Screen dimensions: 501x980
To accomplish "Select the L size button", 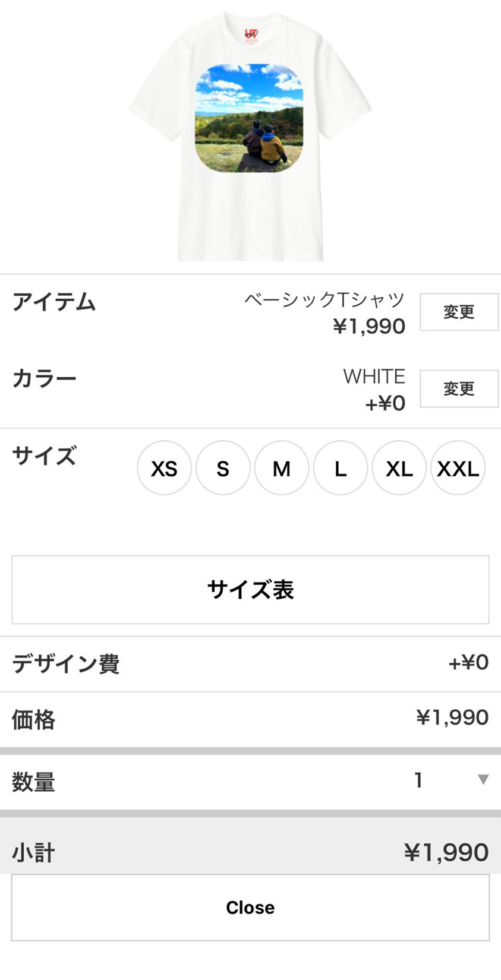I will (x=340, y=469).
